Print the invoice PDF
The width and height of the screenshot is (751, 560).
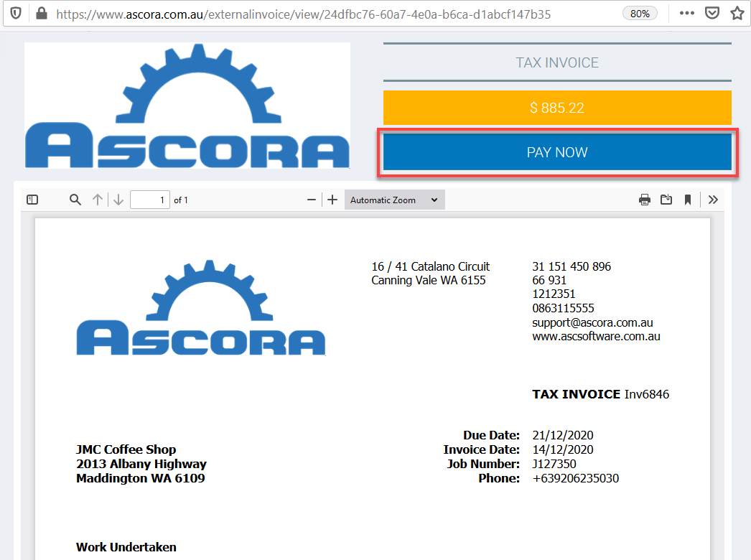[645, 200]
